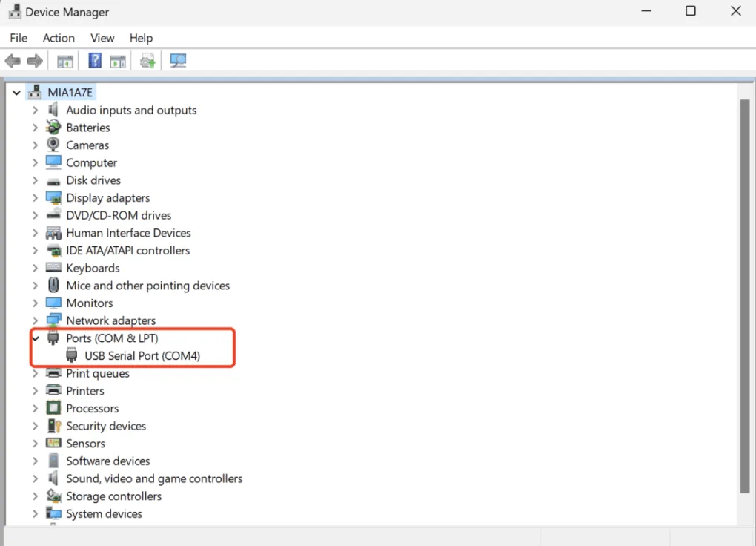This screenshot has height=546, width=756.
Task: Expand the Printers category arrow
Action: point(35,390)
